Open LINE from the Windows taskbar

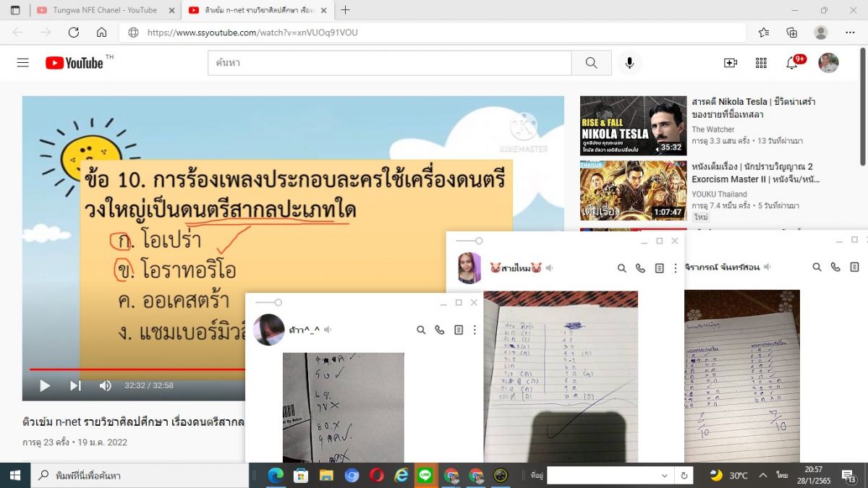pos(425,475)
